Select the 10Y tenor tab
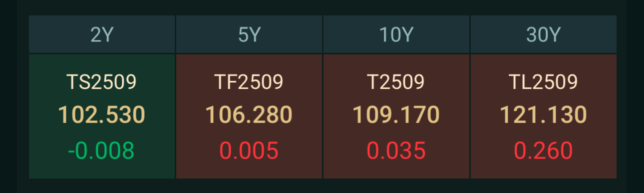This screenshot has height=193, width=644. pos(396,34)
